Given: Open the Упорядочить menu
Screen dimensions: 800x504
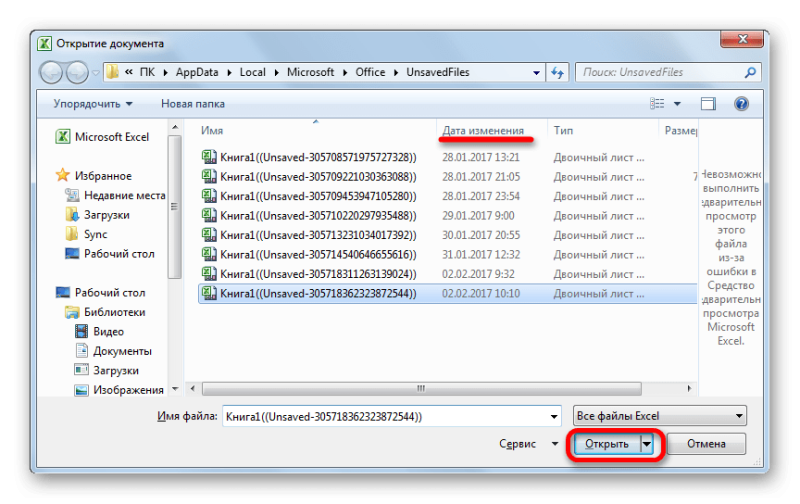Looking at the screenshot, I should [93, 104].
